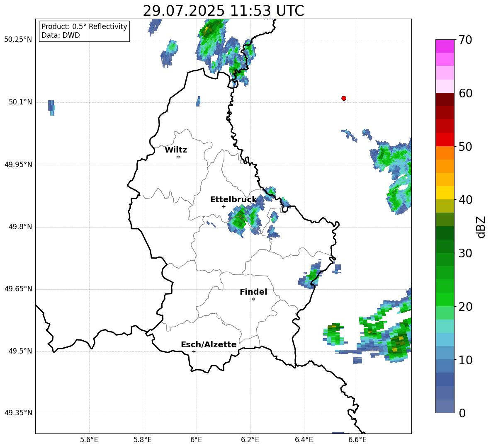491x448 pixels.
Task: Pick the orange swatch just below 50
Action: pyautogui.click(x=445, y=153)
